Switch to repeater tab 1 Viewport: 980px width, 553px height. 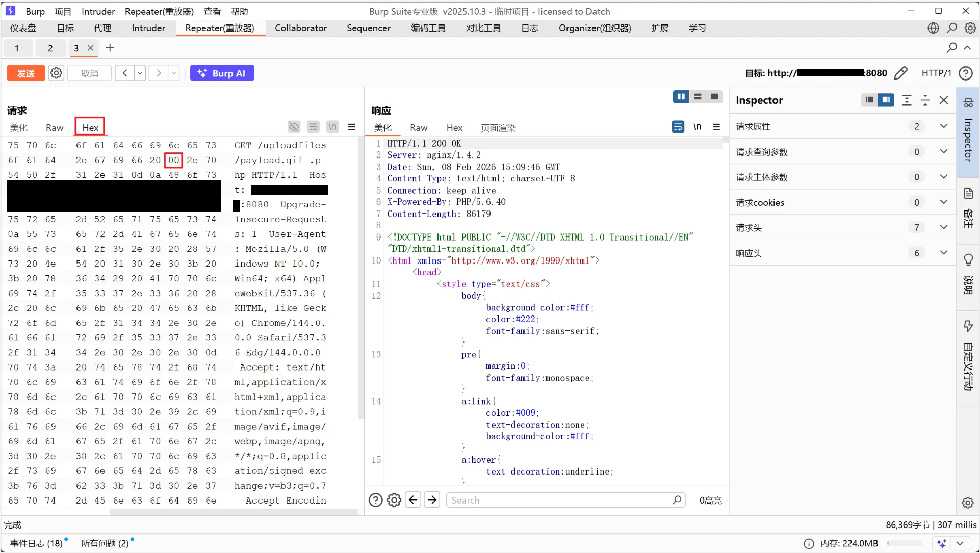(17, 48)
